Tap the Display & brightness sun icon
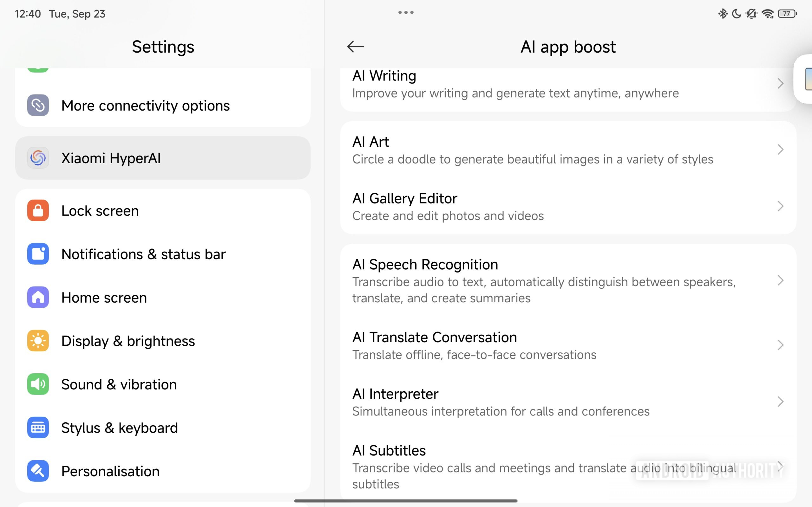The height and width of the screenshot is (507, 812). tap(38, 341)
